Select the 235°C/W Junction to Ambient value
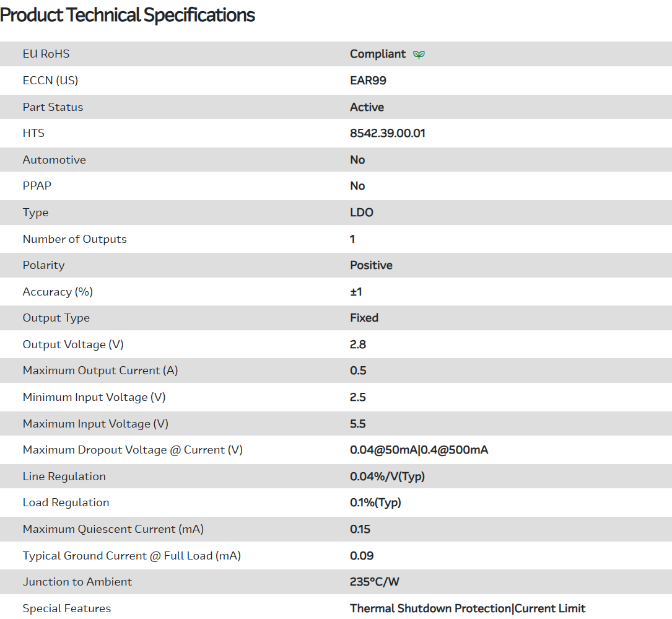The height and width of the screenshot is (619, 672). pyautogui.click(x=375, y=582)
